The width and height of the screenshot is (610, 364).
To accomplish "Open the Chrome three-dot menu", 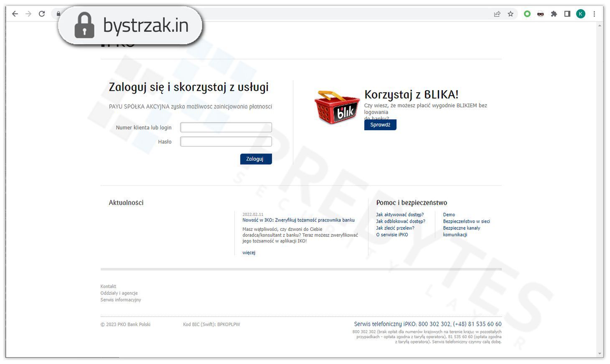I will (x=595, y=13).
